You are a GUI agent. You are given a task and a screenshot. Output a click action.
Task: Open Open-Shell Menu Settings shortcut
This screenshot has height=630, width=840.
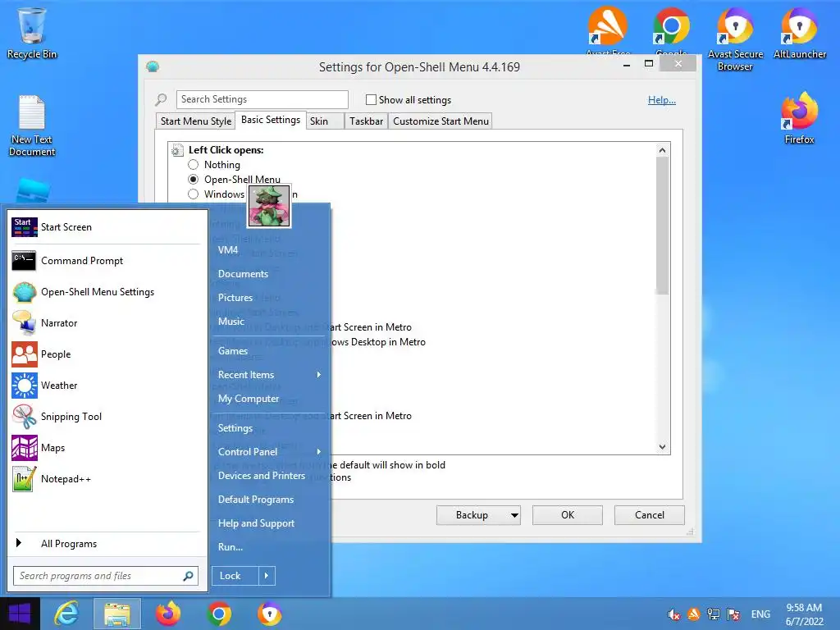tap(106, 292)
